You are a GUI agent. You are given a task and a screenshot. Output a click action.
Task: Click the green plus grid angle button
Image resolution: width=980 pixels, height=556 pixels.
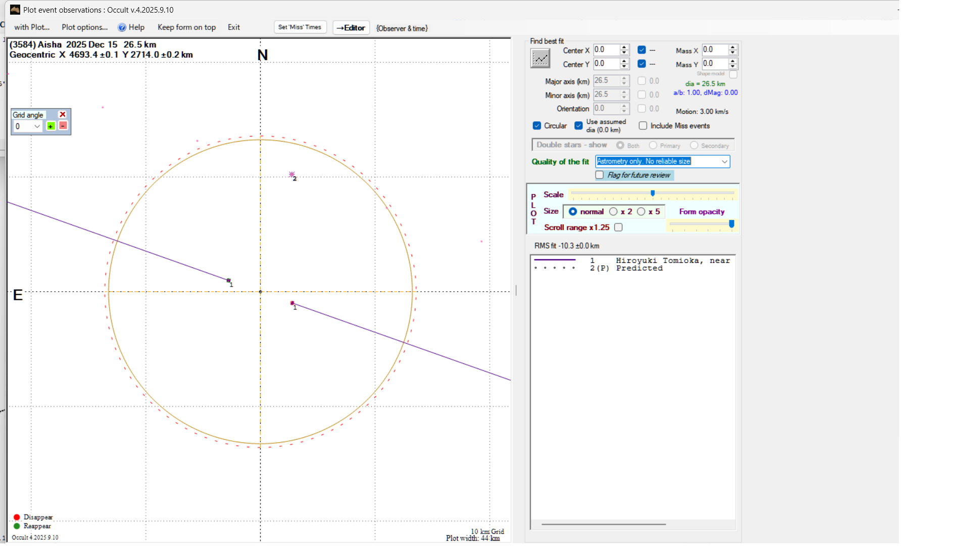pyautogui.click(x=51, y=126)
